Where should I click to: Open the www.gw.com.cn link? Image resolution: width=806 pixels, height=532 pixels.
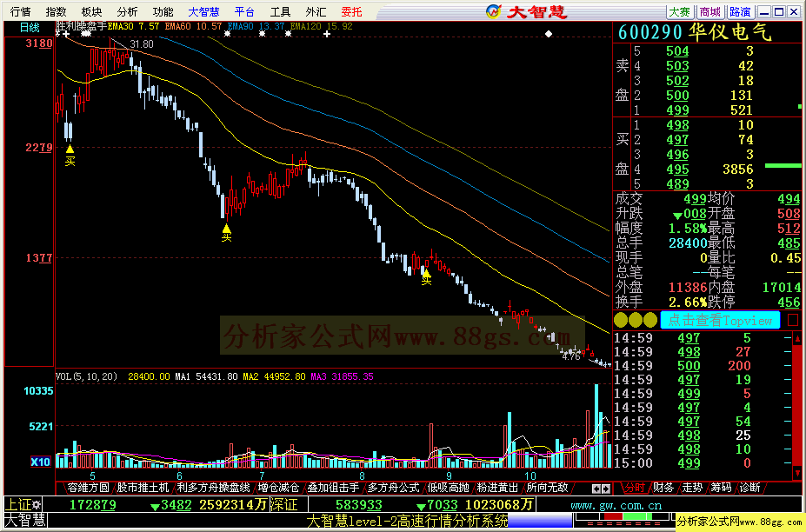(616, 505)
